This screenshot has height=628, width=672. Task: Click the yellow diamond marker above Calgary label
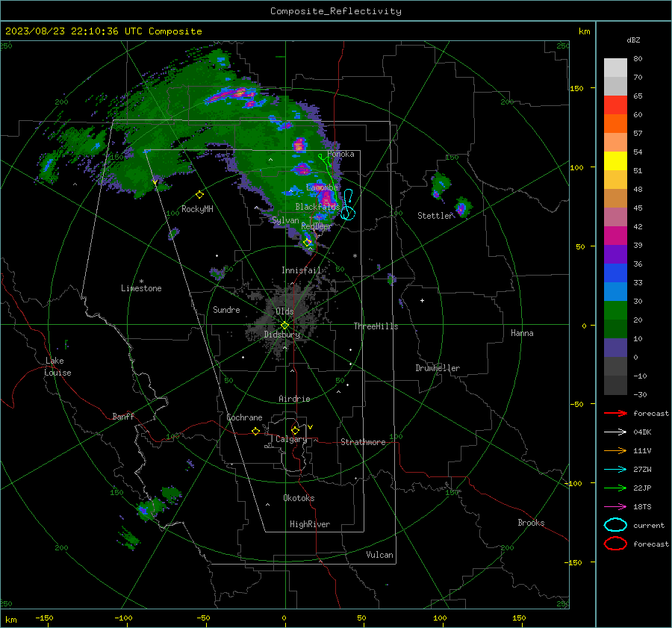pos(295,430)
